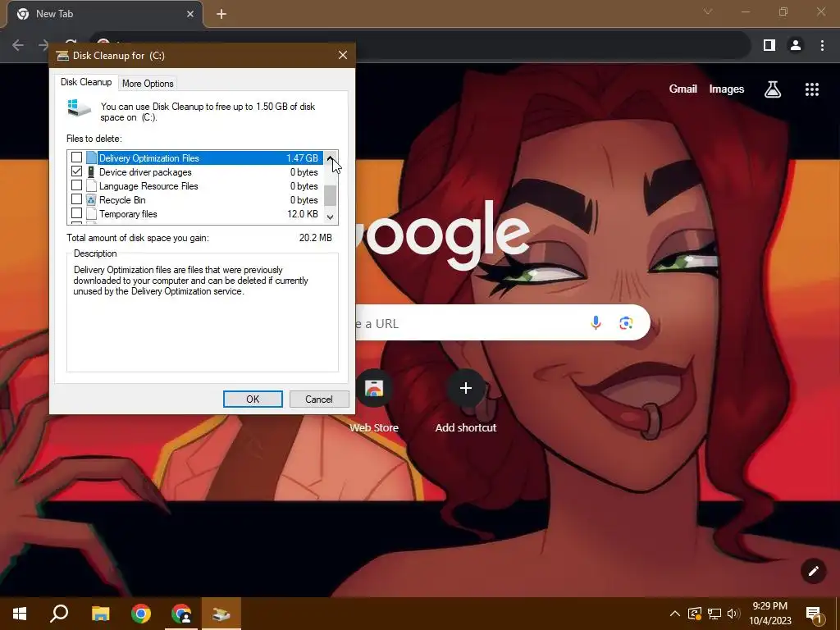Tick the Language Resource Files checkbox

click(76, 185)
